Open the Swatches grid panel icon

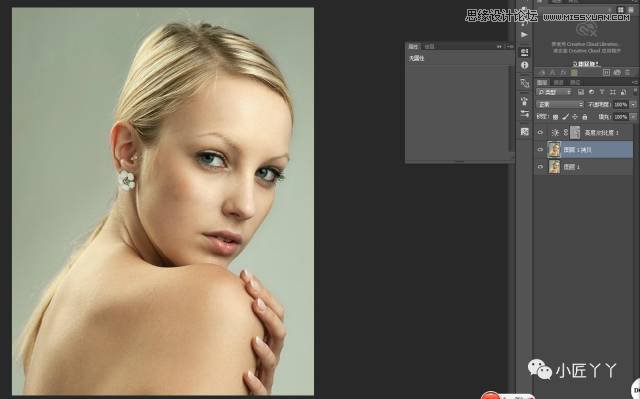[524, 132]
